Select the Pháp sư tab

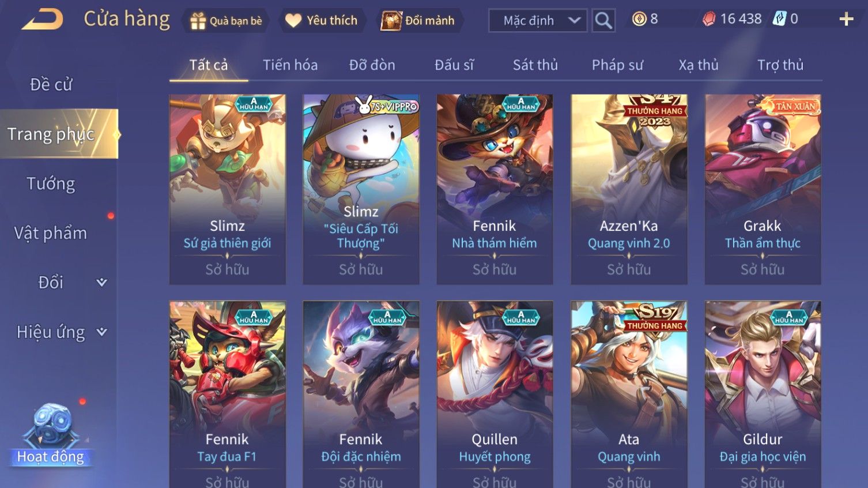[x=617, y=65]
